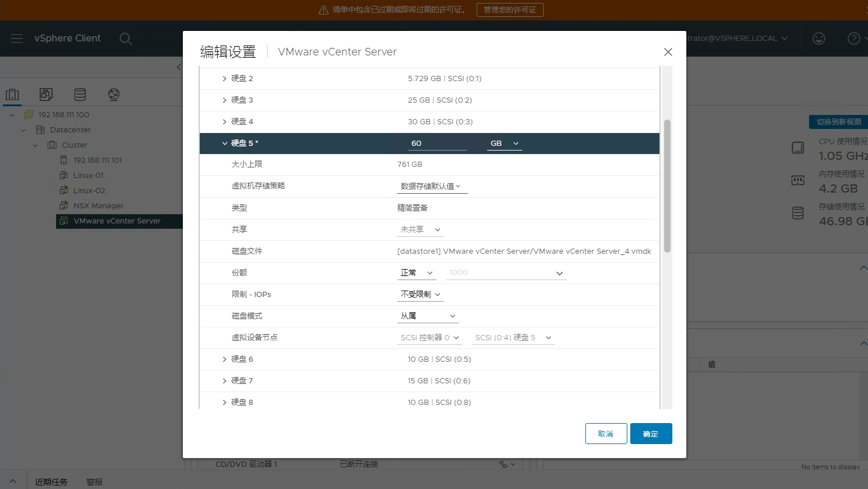
Task: Open the GB size unit dropdown
Action: pyautogui.click(x=505, y=144)
